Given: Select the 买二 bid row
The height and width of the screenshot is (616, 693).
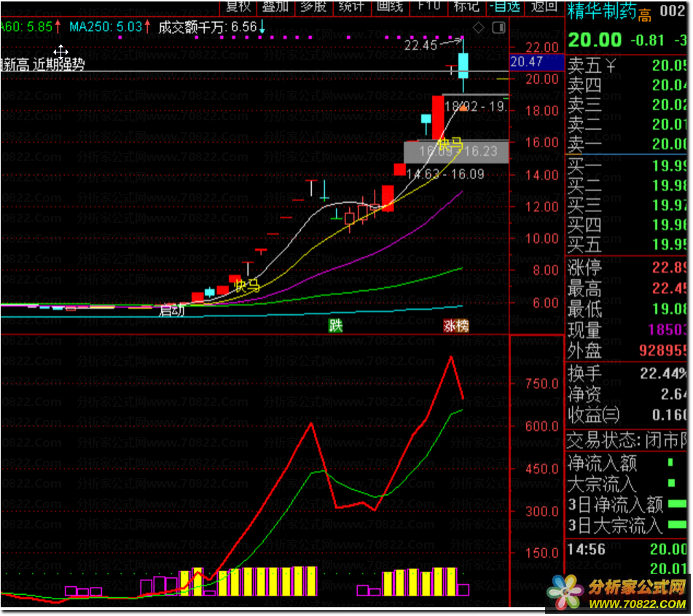Looking at the screenshot, I should click(627, 186).
